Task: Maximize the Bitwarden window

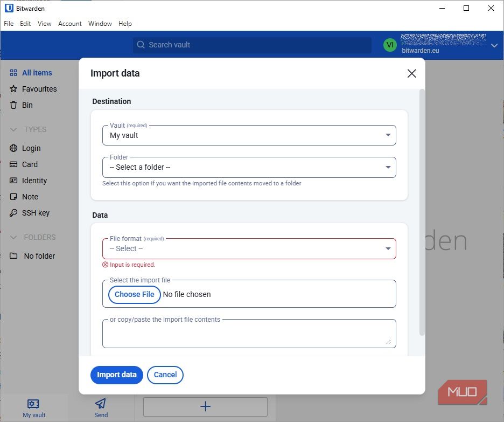Action: tap(466, 8)
